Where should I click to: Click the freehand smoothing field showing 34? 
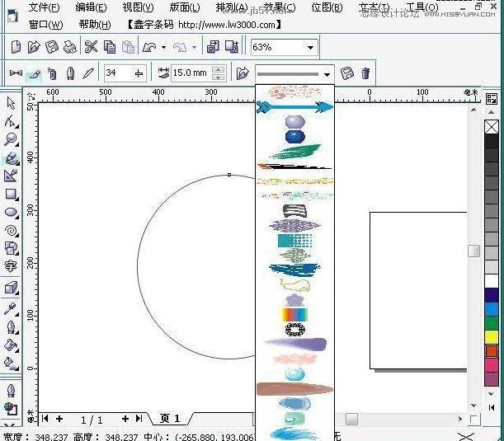pyautogui.click(x=118, y=73)
